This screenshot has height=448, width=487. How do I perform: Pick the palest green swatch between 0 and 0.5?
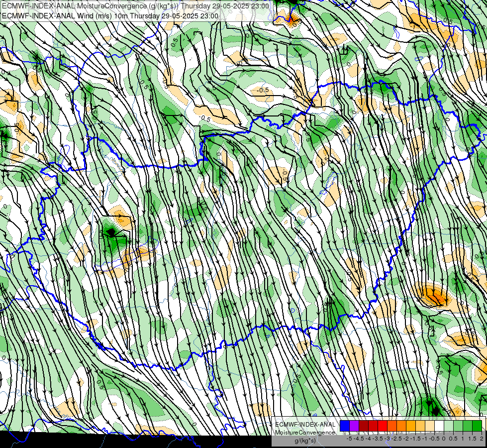coord(449,426)
